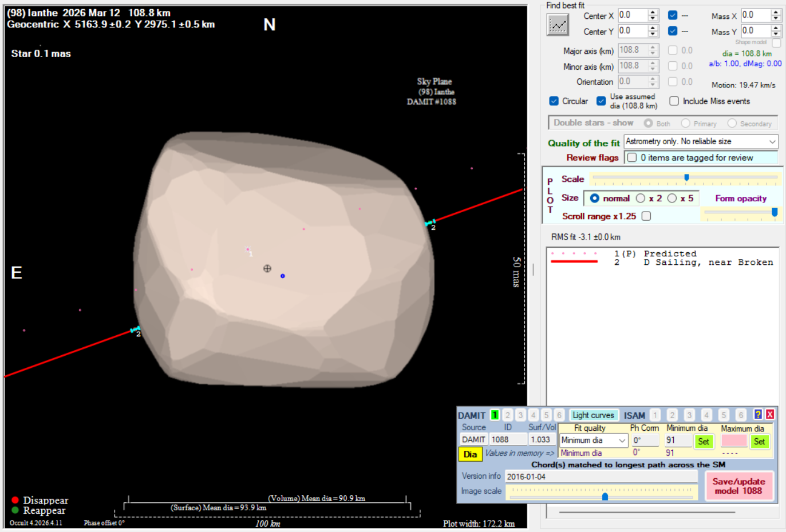Toggle the Circular checkbox
Image resolution: width=786 pixels, height=532 pixels.
[x=554, y=101]
